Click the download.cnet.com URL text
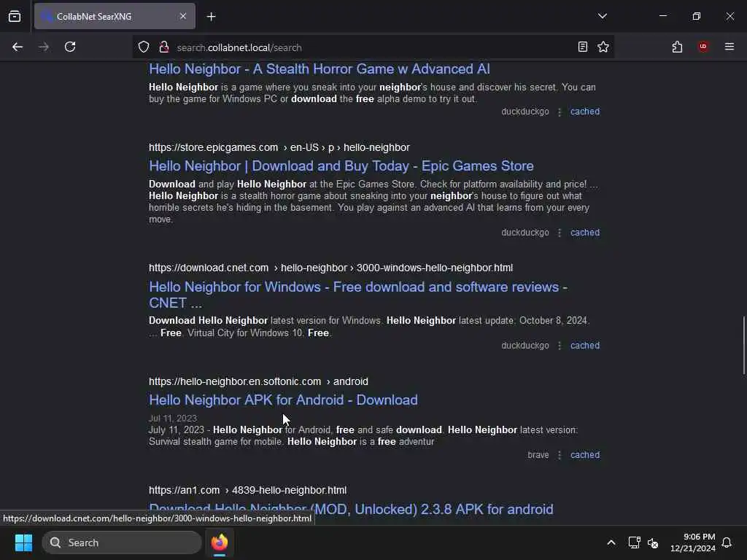This screenshot has height=560, width=747. 330,268
